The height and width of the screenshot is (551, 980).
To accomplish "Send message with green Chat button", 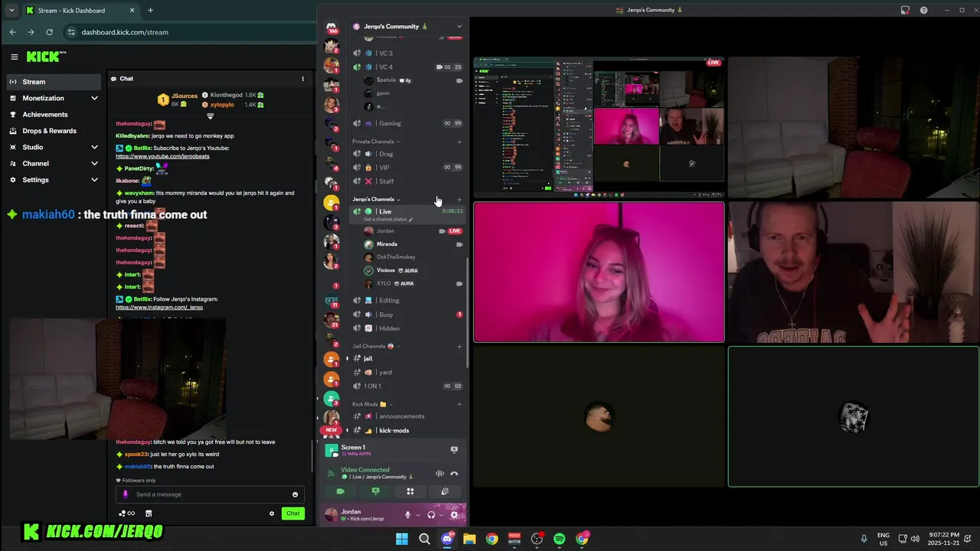I will click(x=292, y=514).
